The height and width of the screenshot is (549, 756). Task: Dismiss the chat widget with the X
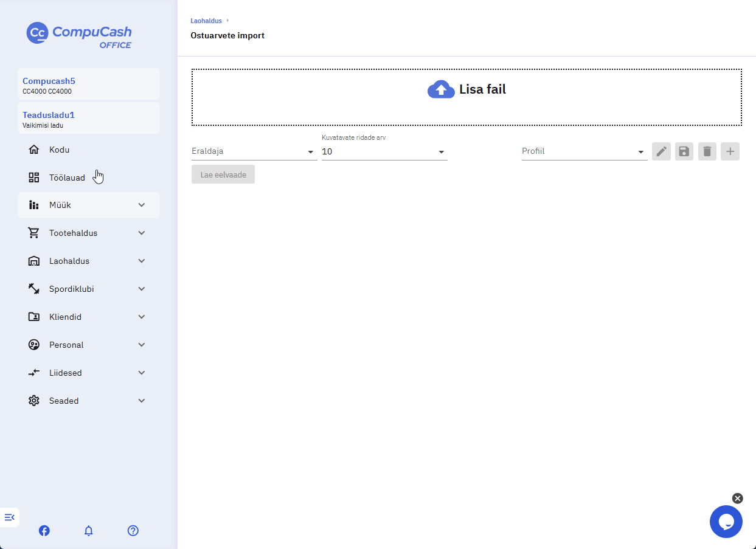coord(738,499)
